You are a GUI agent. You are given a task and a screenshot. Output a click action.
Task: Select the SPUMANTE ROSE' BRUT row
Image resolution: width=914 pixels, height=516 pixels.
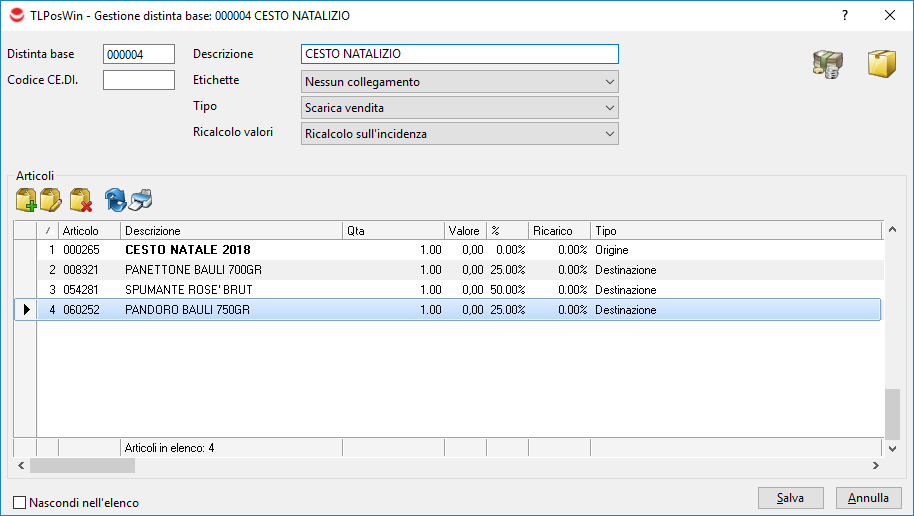point(188,290)
